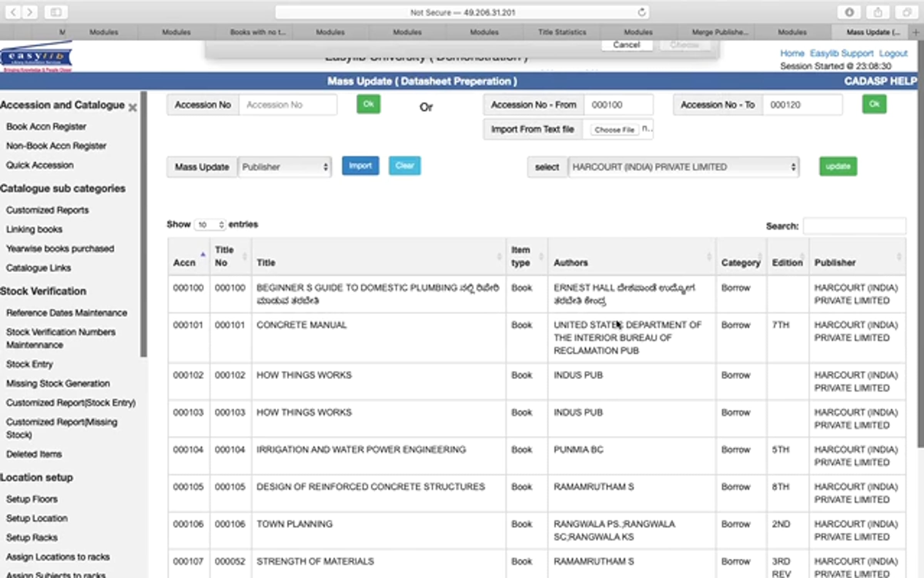Click the Safari back navigation arrow
924x578 pixels.
(x=13, y=12)
